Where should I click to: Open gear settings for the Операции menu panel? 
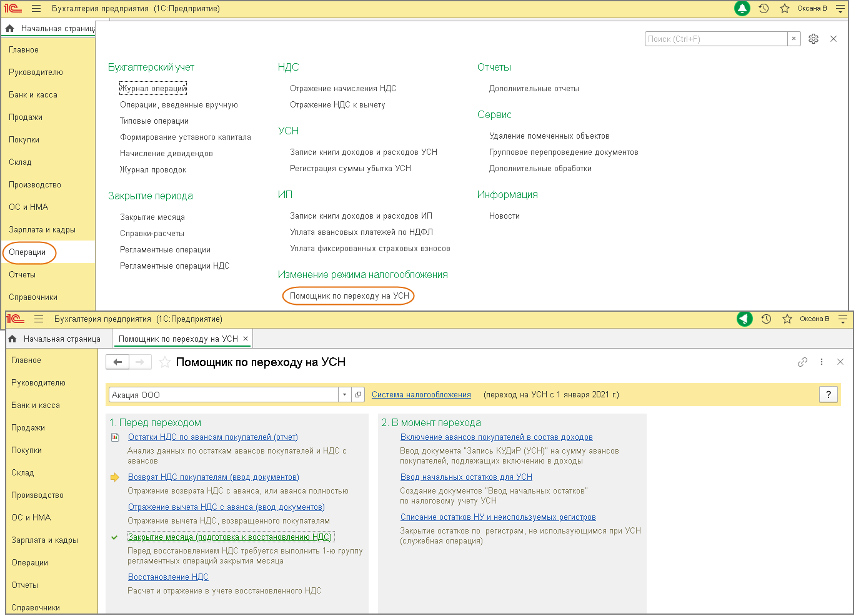tap(814, 39)
